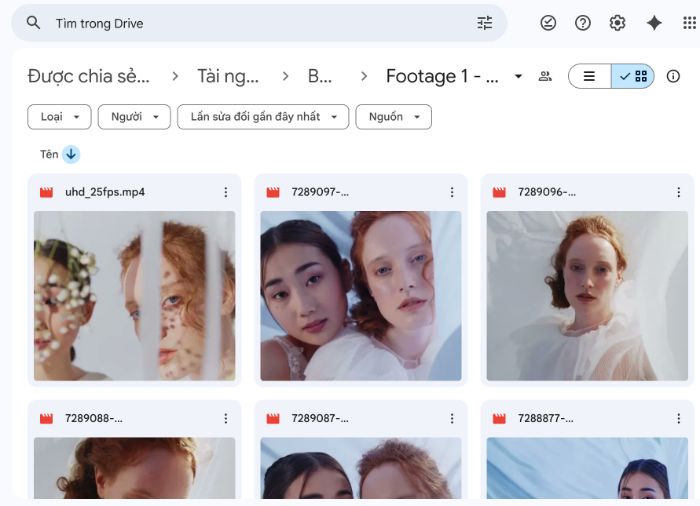Select the file name 7289087-...
This screenshot has height=506, width=700.
click(320, 418)
